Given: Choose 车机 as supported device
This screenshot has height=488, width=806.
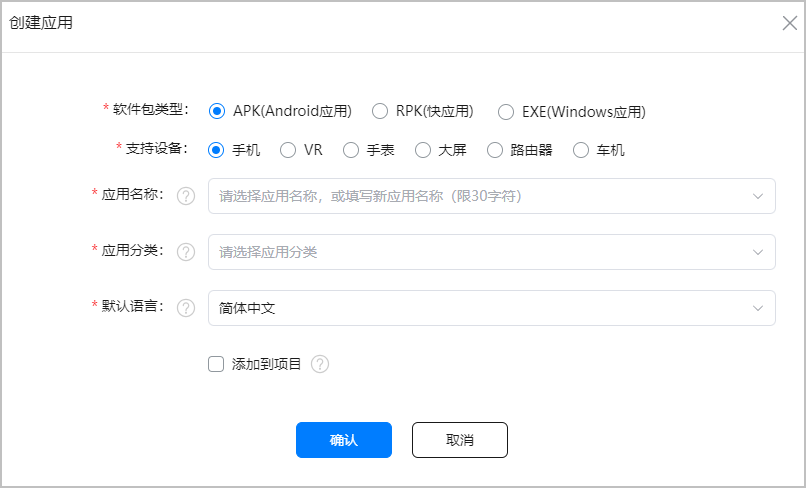Looking at the screenshot, I should coord(581,150).
